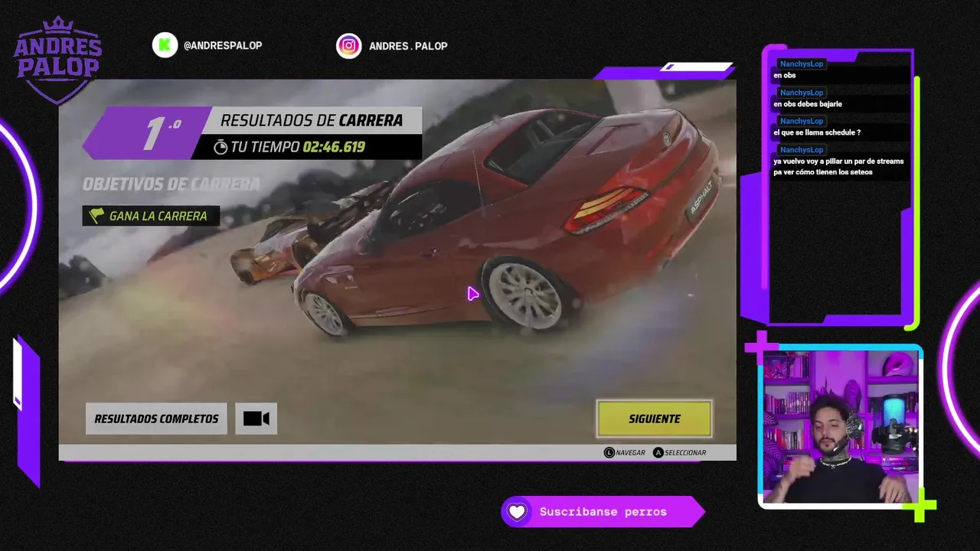Click the RESULTADOS DE CARRERA heading
Viewport: 980px width, 551px height.
click(x=312, y=120)
